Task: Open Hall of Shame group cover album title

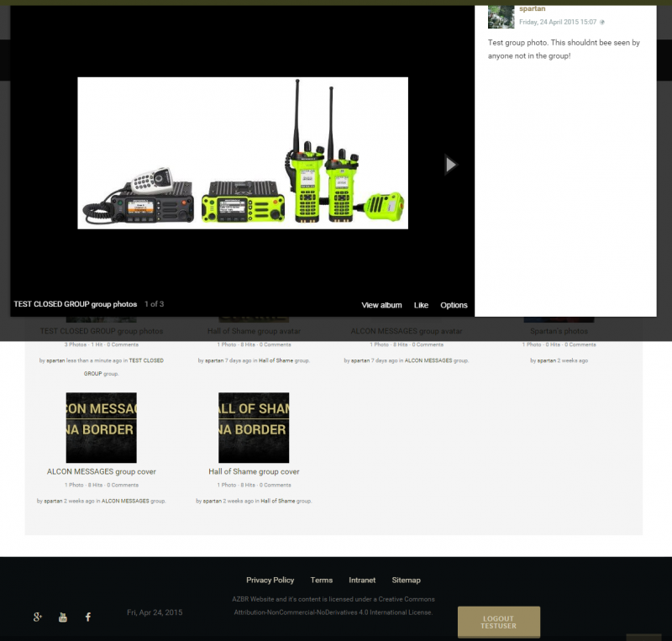Action: (x=254, y=471)
